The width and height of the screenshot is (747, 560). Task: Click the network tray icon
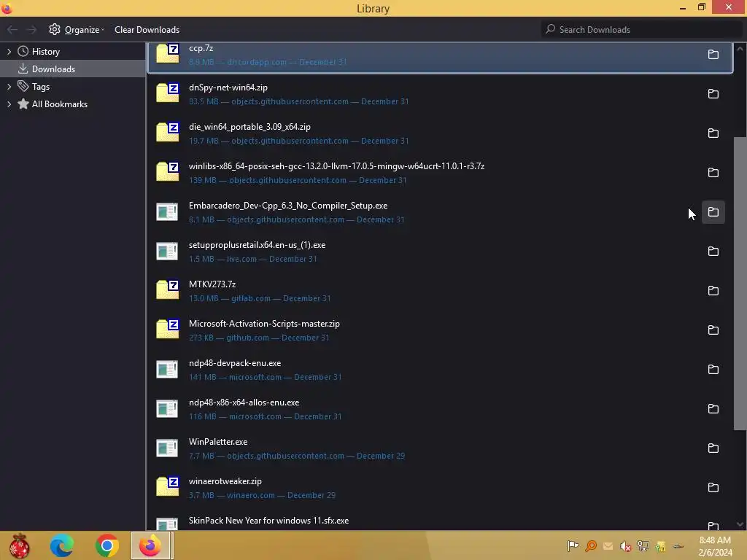(643, 546)
